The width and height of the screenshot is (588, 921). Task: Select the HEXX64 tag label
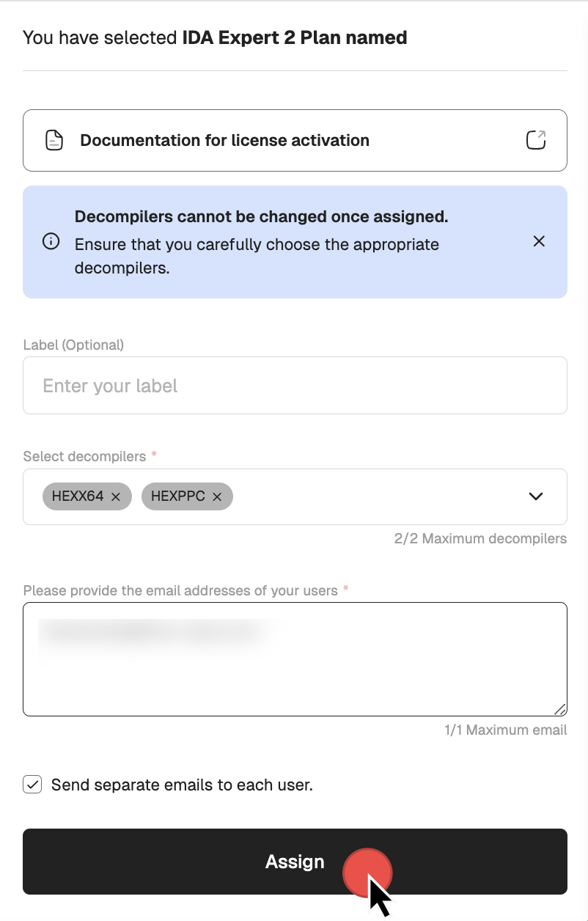pyautogui.click(x=78, y=496)
